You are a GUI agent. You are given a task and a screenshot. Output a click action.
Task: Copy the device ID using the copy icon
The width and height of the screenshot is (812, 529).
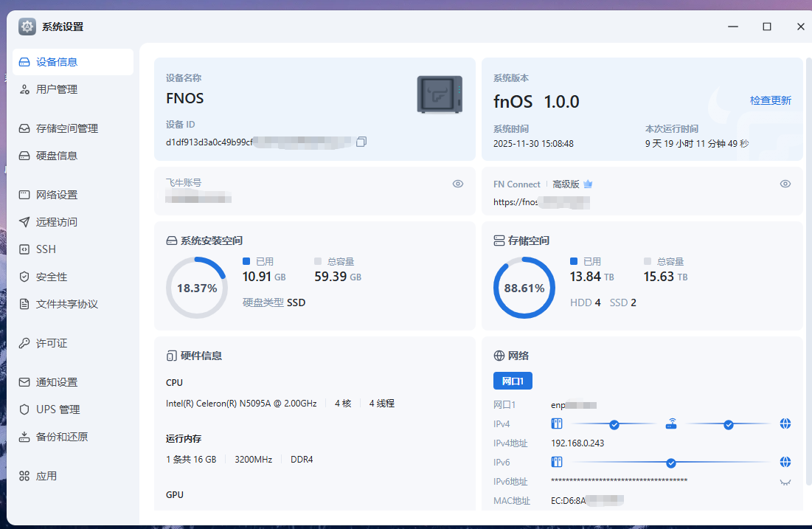[x=361, y=141]
